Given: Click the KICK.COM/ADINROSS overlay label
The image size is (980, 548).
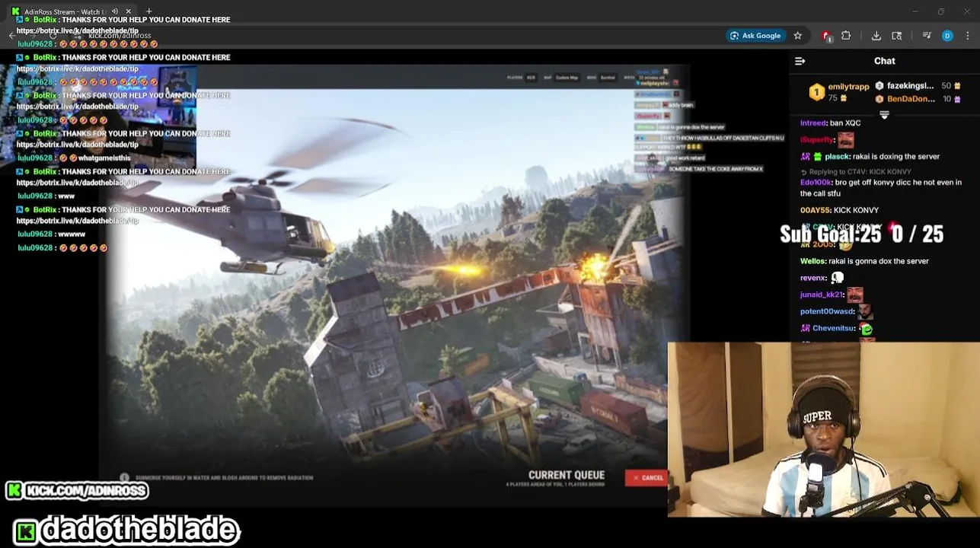Looking at the screenshot, I should [77, 491].
